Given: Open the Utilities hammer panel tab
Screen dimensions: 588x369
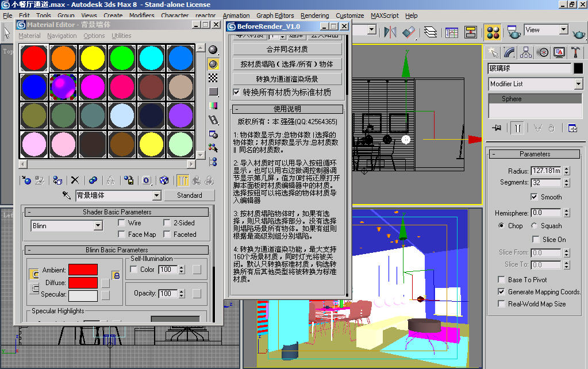Looking at the screenshot, I should coord(576,52).
